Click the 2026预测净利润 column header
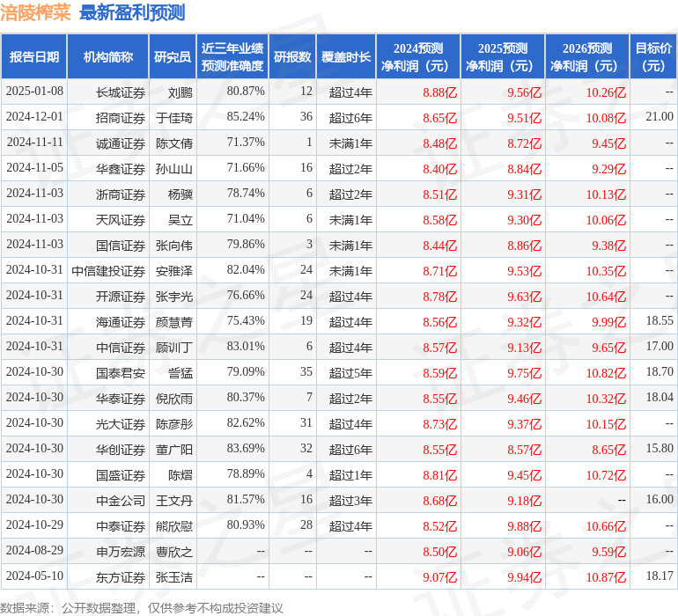The width and height of the screenshot is (678, 616). coord(587,56)
